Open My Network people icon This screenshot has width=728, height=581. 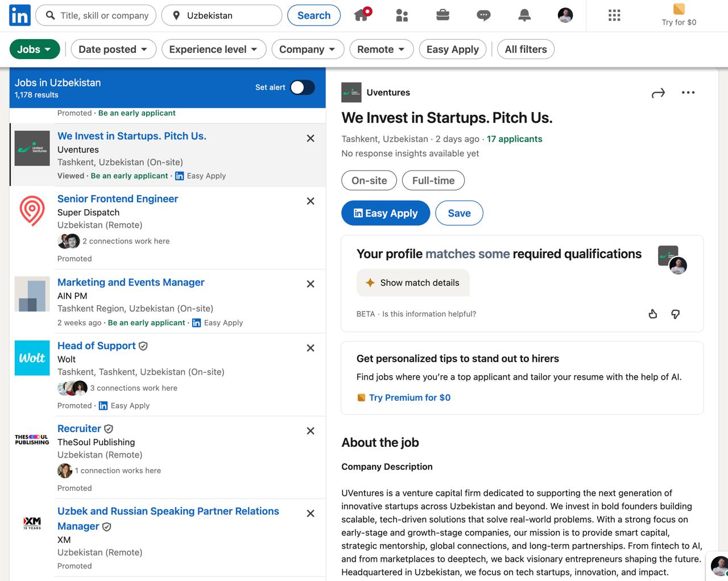402,15
